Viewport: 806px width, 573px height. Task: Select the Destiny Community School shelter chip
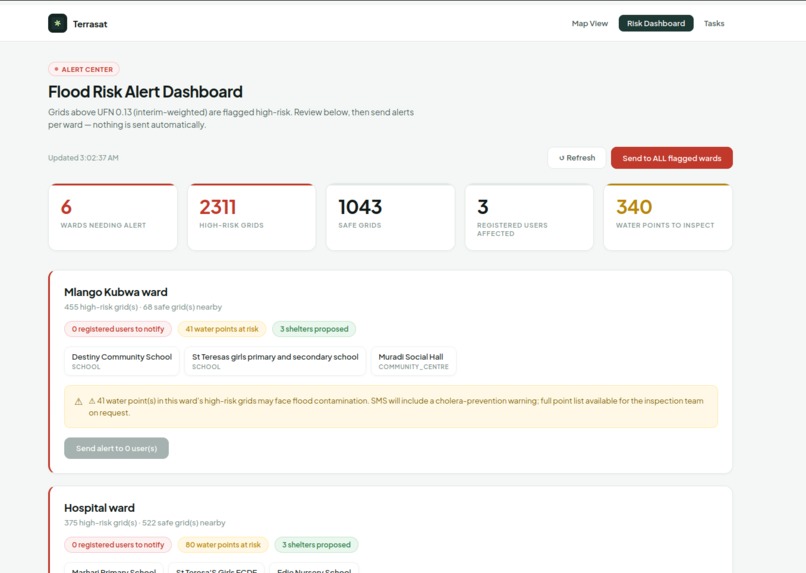coord(122,361)
